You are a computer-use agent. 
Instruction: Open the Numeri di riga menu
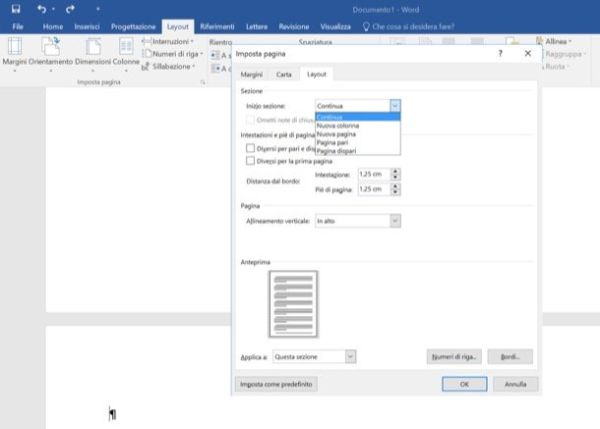pyautogui.click(x=173, y=54)
